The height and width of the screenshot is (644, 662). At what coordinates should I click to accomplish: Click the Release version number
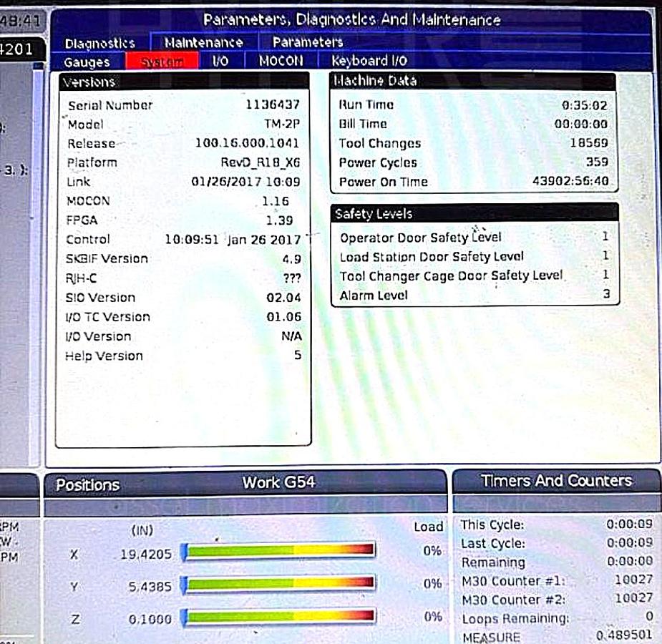247,144
